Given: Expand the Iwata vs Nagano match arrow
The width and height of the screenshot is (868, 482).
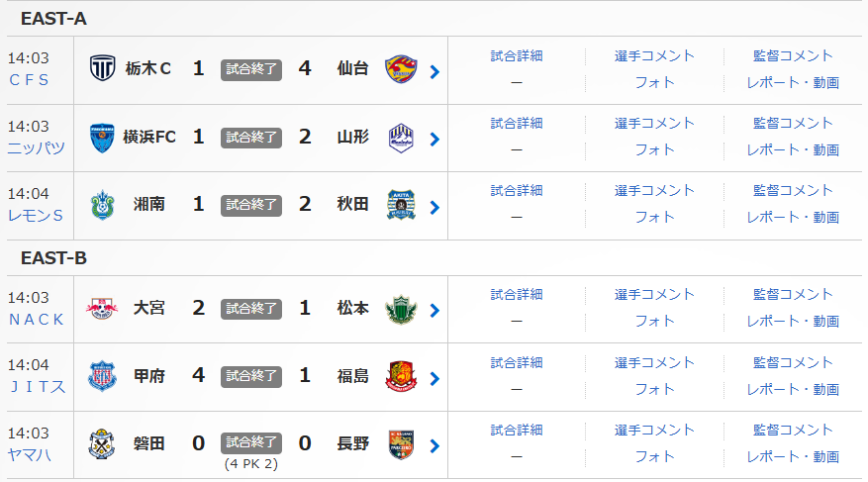Looking at the screenshot, I should pos(434,445).
